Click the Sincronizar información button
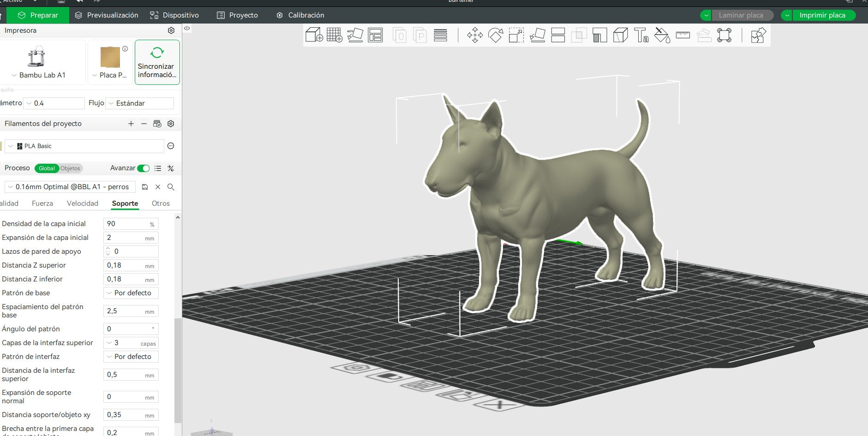This screenshot has height=436, width=868. (157, 62)
